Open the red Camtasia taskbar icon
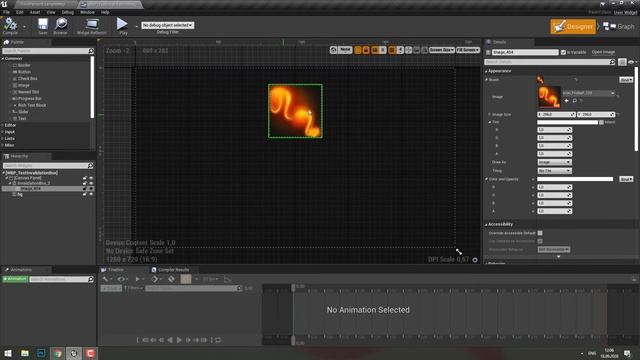The height and width of the screenshot is (360, 640). pyautogui.click(x=90, y=353)
